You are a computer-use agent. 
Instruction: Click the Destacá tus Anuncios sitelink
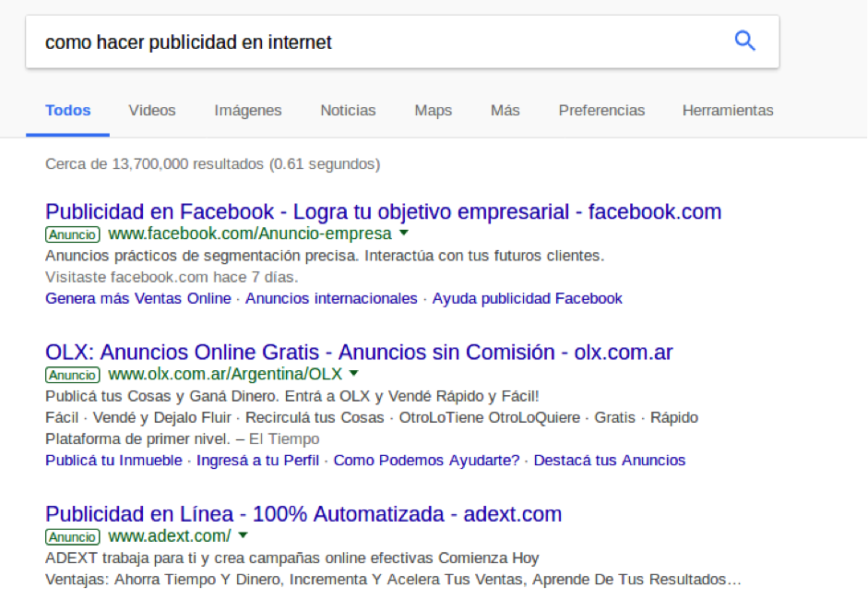pyautogui.click(x=610, y=461)
